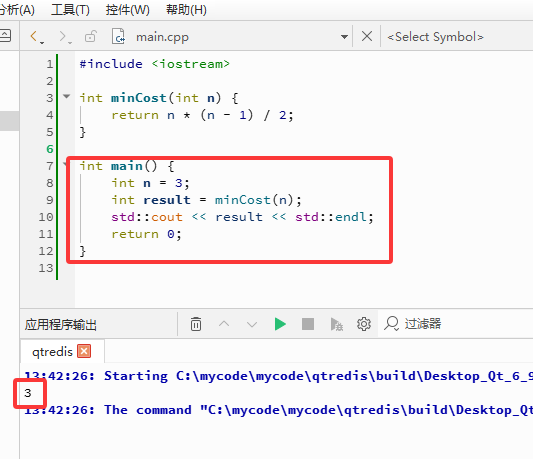Open the Select Symbol combo box

click(457, 37)
